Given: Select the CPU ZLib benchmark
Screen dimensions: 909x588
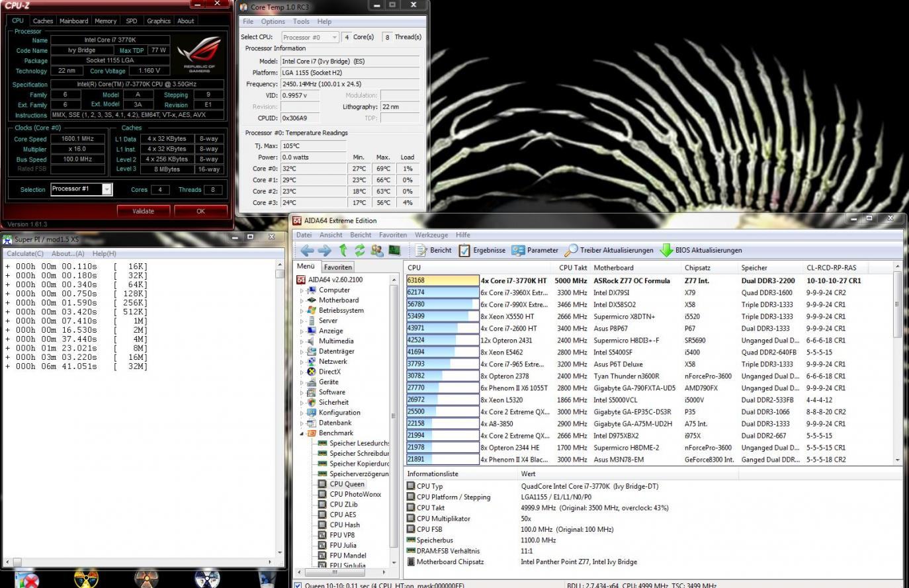Looking at the screenshot, I should 343,504.
